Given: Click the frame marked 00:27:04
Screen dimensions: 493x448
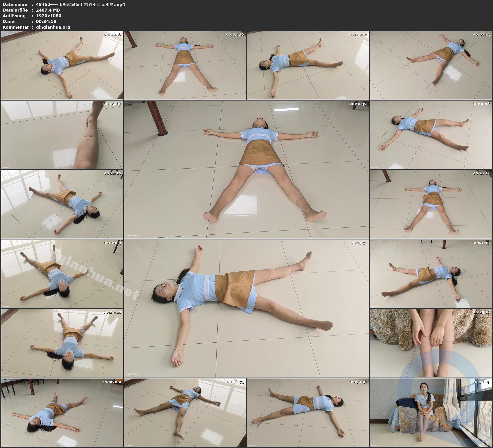Looking at the screenshot, I should (62, 412).
